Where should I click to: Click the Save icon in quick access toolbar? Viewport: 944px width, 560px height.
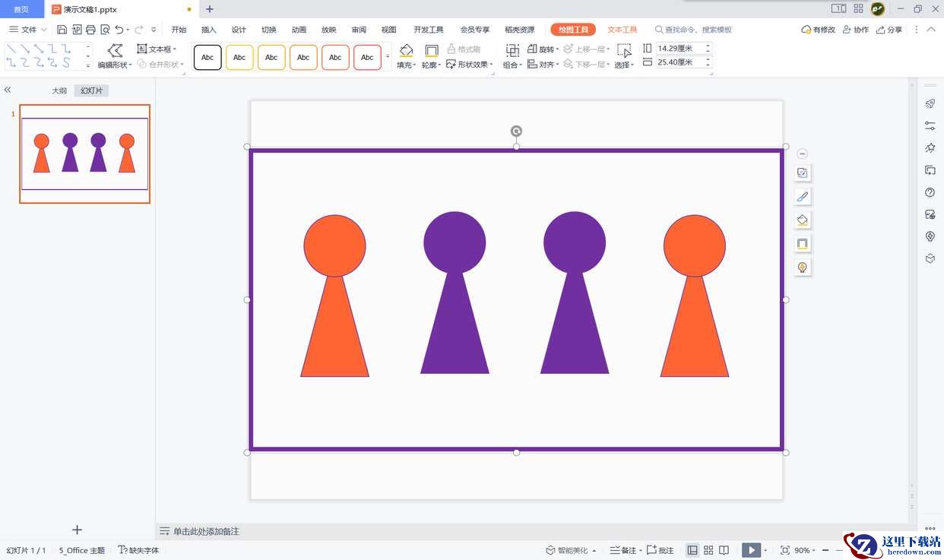coord(62,30)
